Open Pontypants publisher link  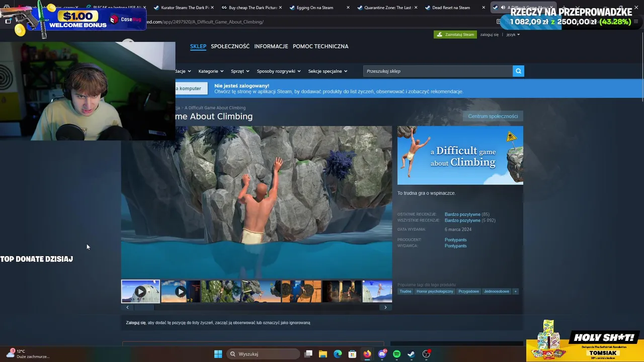pos(455,246)
